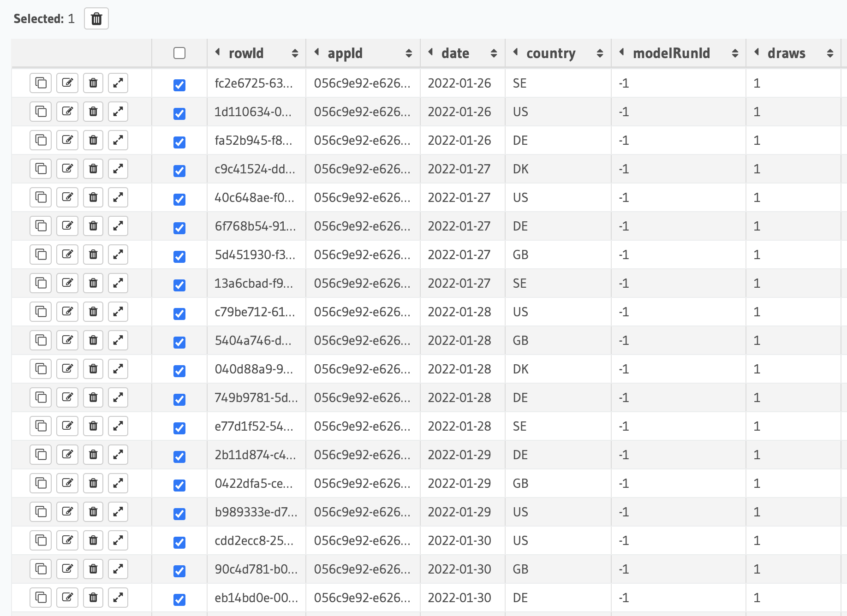The width and height of the screenshot is (847, 616).
Task: Expand the row b989333e-d7... details
Action: tap(118, 512)
